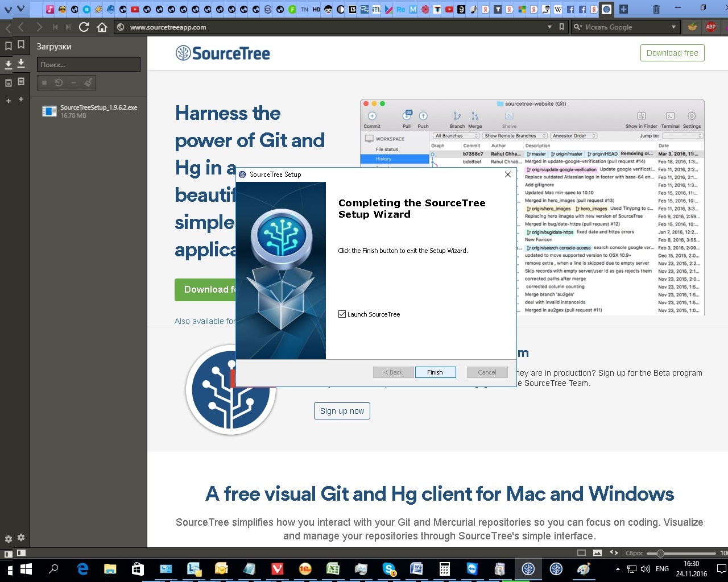Open Ancestor Order dropdown in website screenshot
728x582 pixels.
click(573, 136)
